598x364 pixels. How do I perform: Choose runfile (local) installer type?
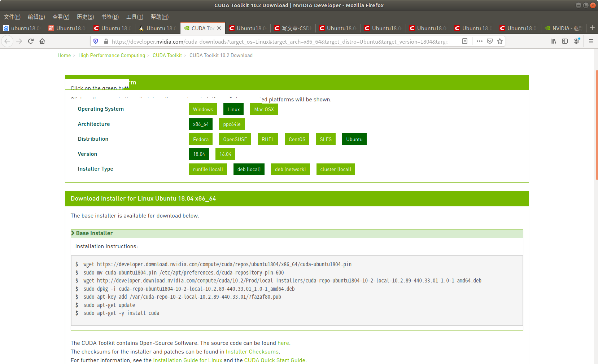point(208,169)
